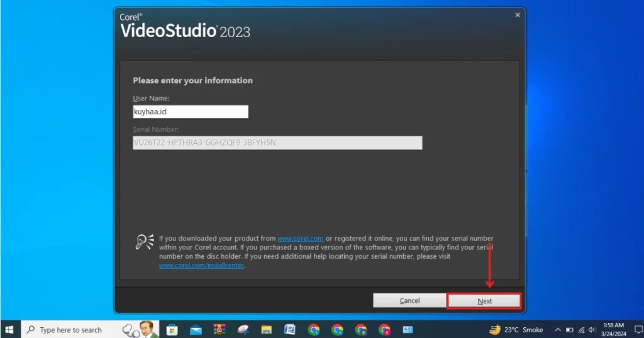Open the notification center icon
The width and height of the screenshot is (644, 338).
coord(638,330)
